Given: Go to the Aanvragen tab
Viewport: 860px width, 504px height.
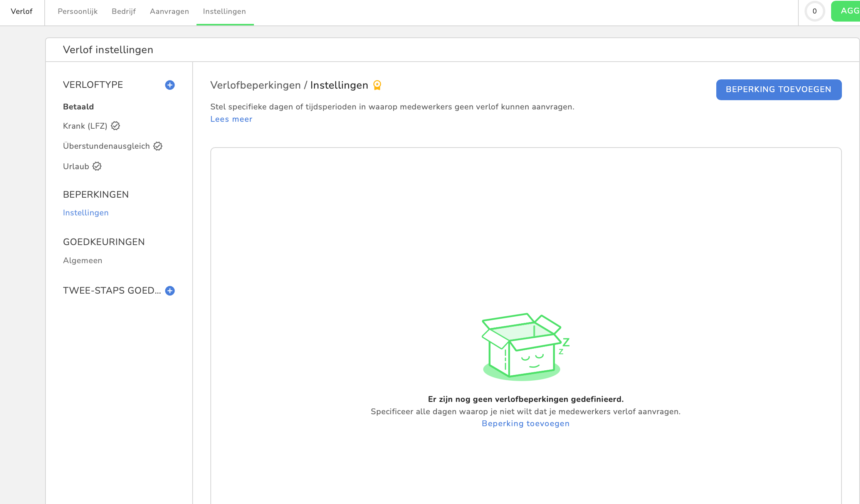Looking at the screenshot, I should (169, 12).
